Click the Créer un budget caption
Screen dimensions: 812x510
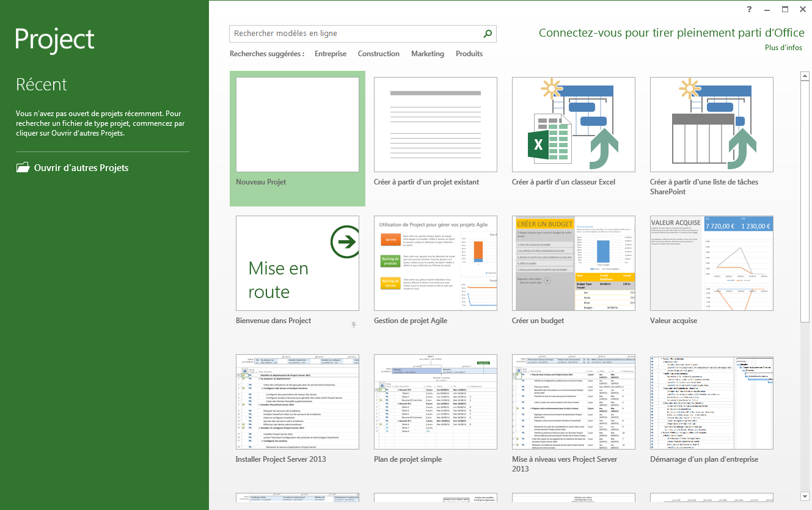click(x=538, y=321)
